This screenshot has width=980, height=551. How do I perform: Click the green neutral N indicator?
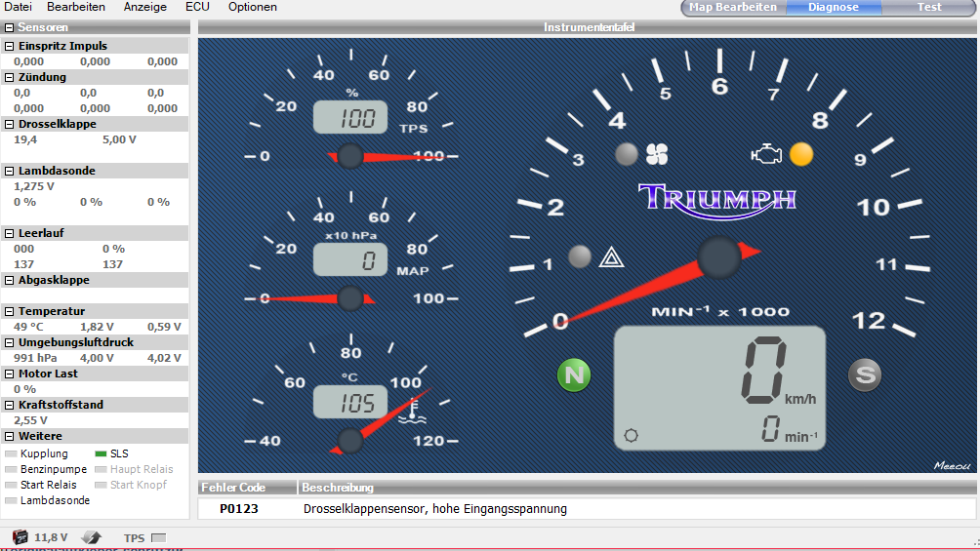[x=574, y=374]
